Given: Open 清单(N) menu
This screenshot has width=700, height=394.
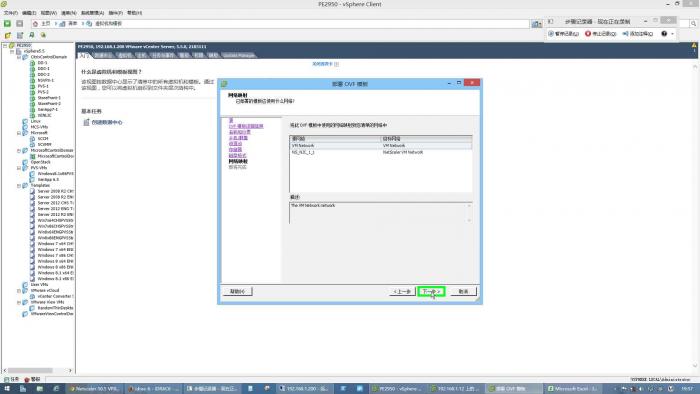Looking at the screenshot, I should 69,13.
